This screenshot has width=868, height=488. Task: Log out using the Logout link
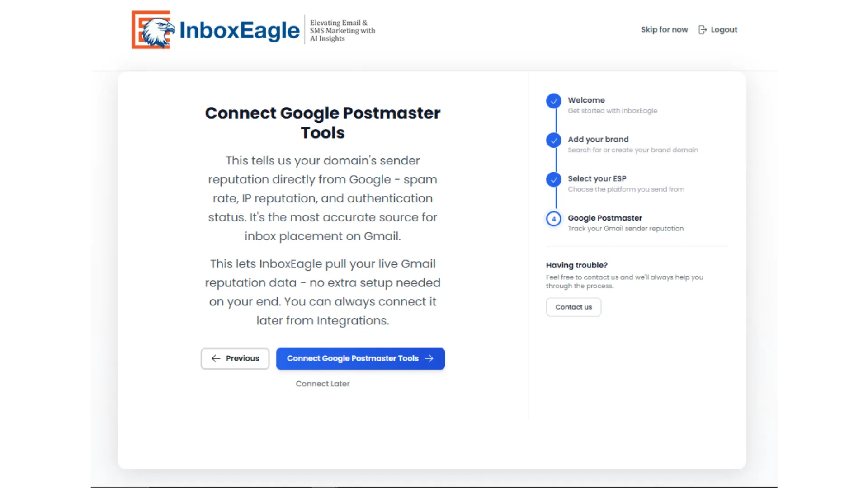click(x=718, y=30)
